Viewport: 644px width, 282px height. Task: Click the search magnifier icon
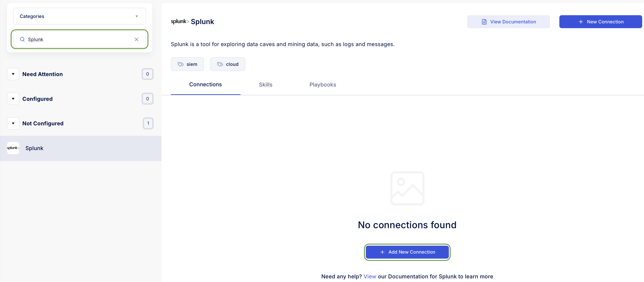(x=22, y=39)
